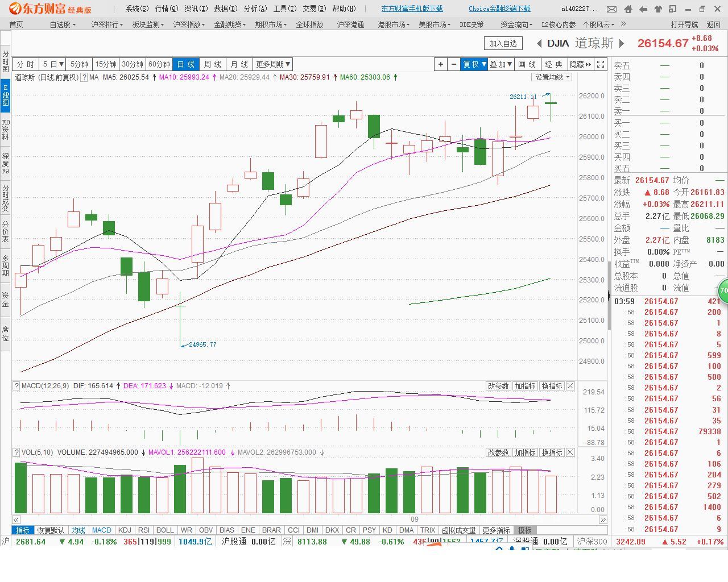Close the MACD indicator panel
The width and height of the screenshot is (728, 582).
pyautogui.click(x=570, y=386)
